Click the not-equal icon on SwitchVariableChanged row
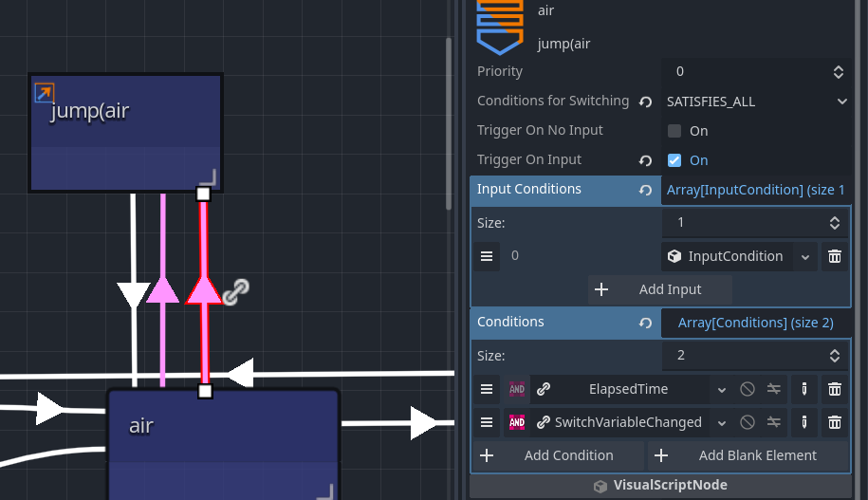Screen dimensions: 868x500 (x=774, y=422)
